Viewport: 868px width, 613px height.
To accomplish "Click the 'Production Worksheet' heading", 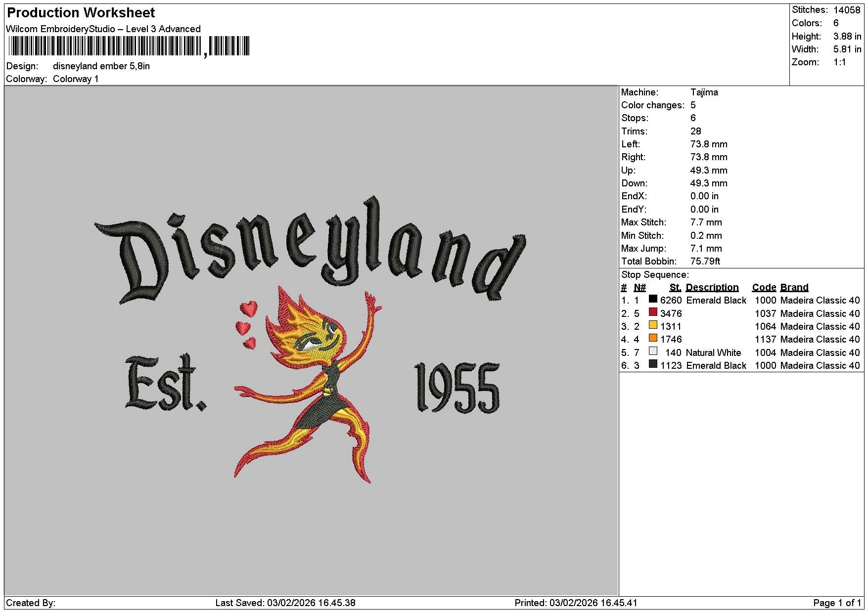I will [81, 13].
